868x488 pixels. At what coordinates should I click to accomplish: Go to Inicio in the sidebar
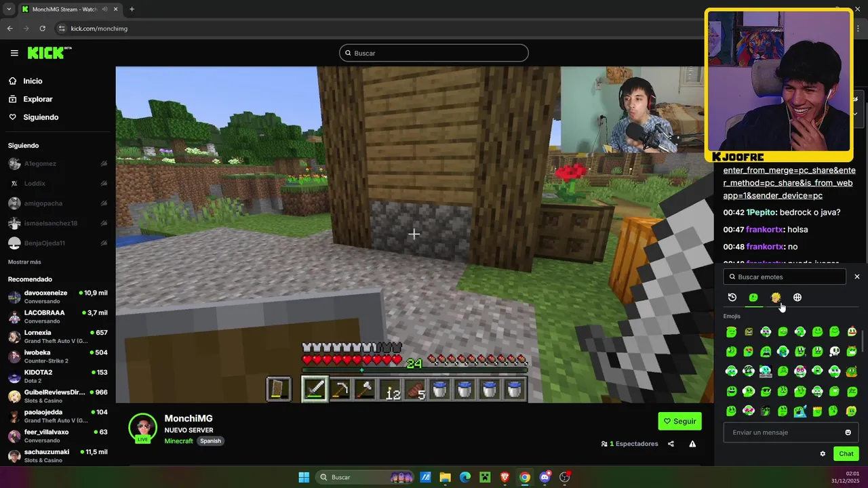point(33,81)
